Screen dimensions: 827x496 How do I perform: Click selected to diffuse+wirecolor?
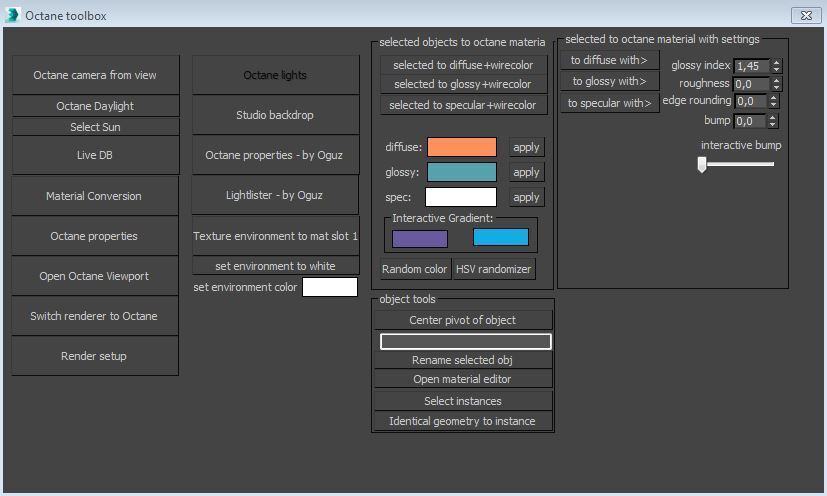pos(463,65)
